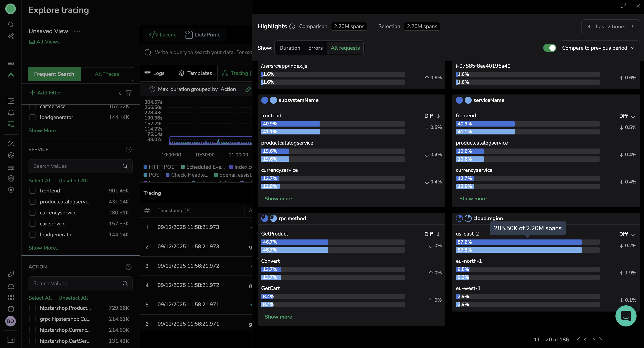Click the Highlights info icon
Viewport: 644px width, 348px height.
coord(292,27)
